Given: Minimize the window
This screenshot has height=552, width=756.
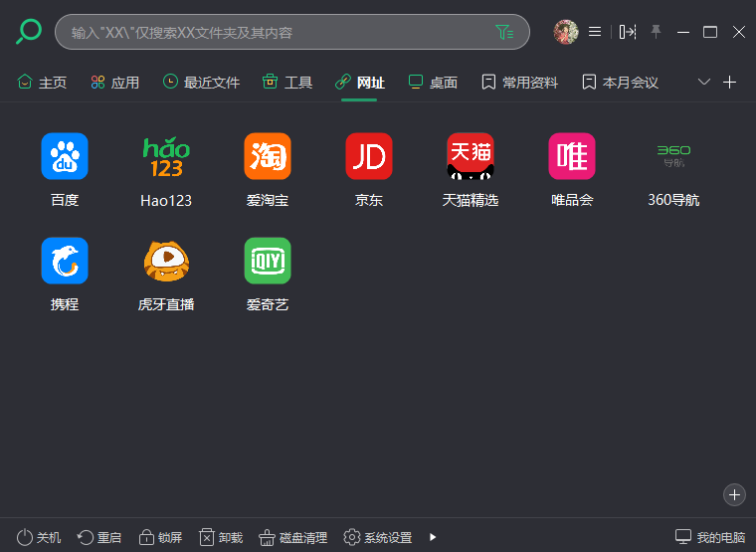Looking at the screenshot, I should coord(683,32).
